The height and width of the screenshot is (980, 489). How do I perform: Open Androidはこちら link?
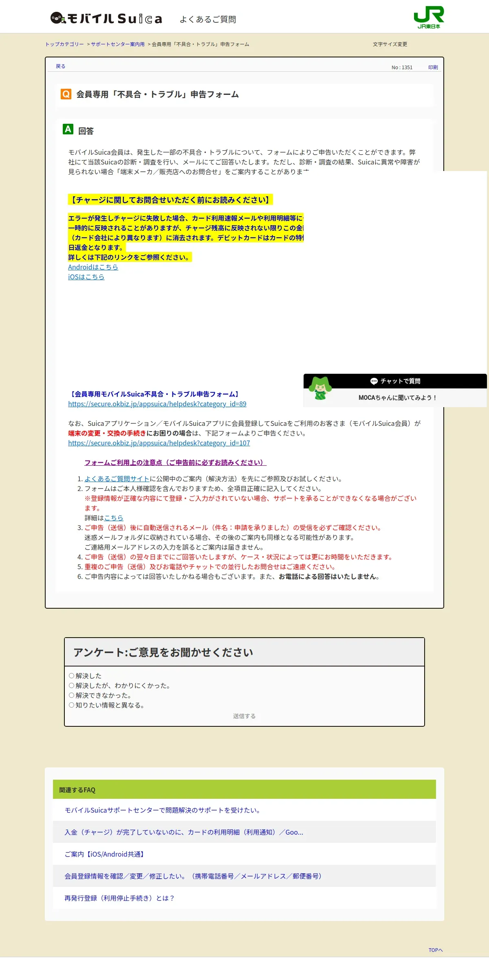pyautogui.click(x=93, y=267)
